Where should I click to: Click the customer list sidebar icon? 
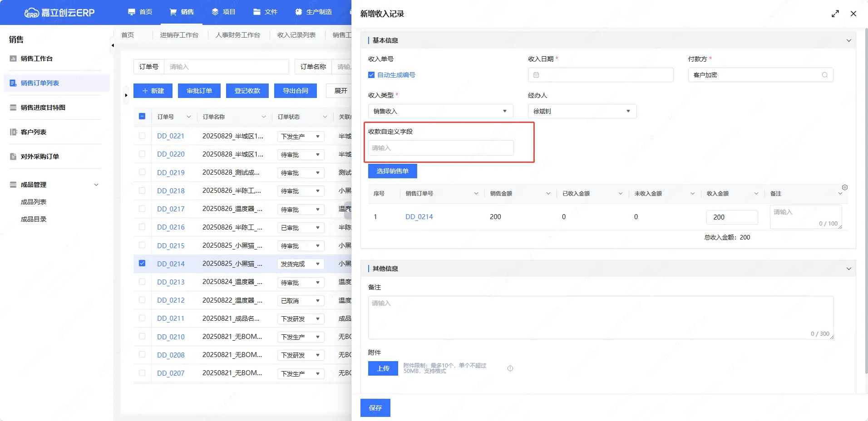point(13,132)
